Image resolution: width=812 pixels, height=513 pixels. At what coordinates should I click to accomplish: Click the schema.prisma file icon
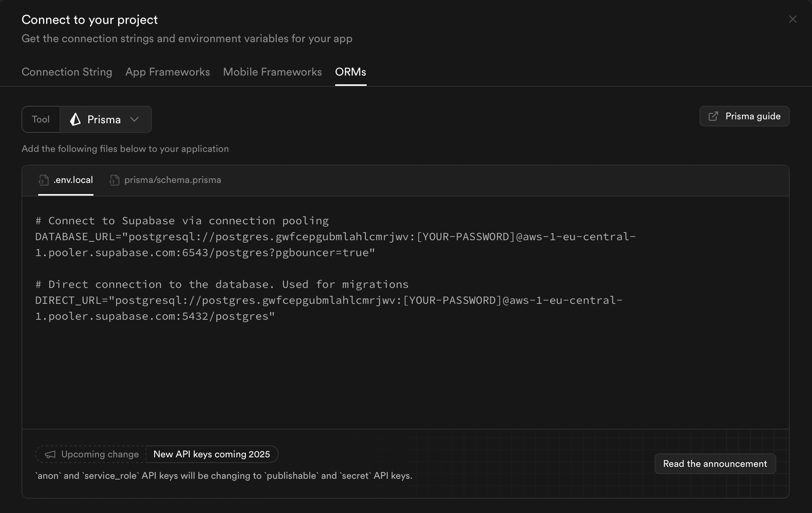pos(115,180)
